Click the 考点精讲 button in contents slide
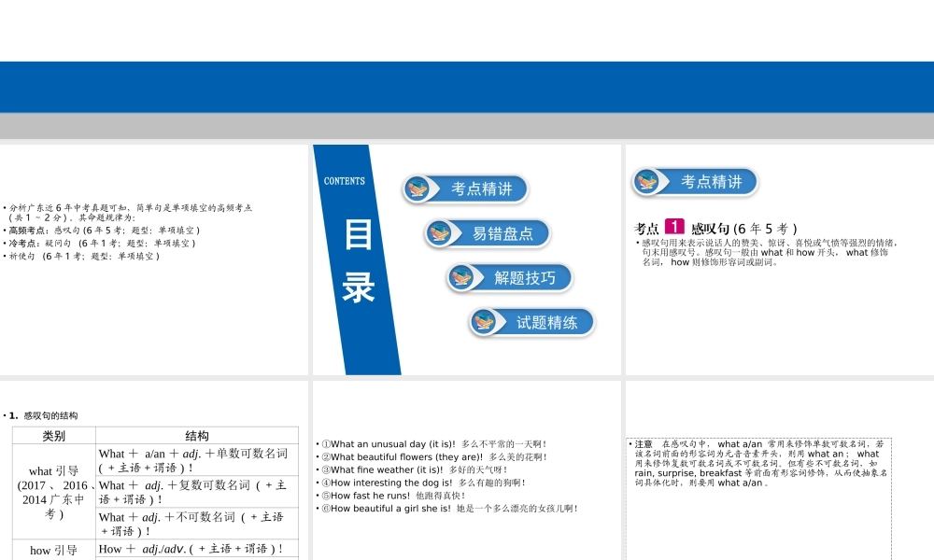934x560 pixels. (465, 189)
